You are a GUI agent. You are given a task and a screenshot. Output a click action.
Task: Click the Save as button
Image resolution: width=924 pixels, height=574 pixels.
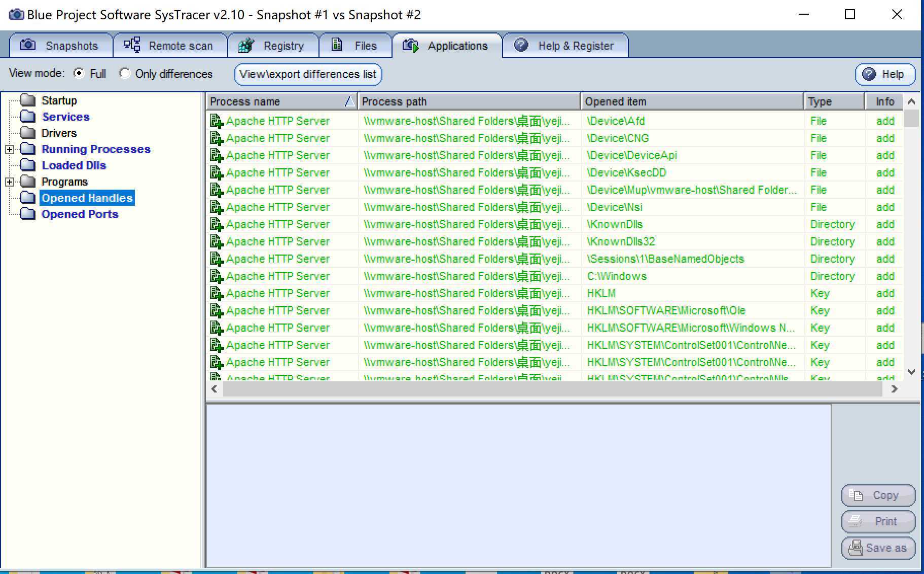[878, 548]
